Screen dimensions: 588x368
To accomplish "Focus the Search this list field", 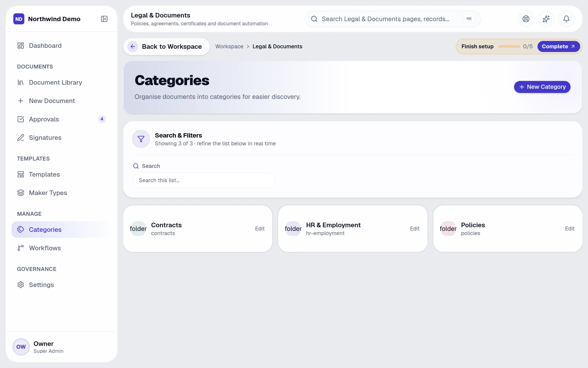I will (x=204, y=180).
